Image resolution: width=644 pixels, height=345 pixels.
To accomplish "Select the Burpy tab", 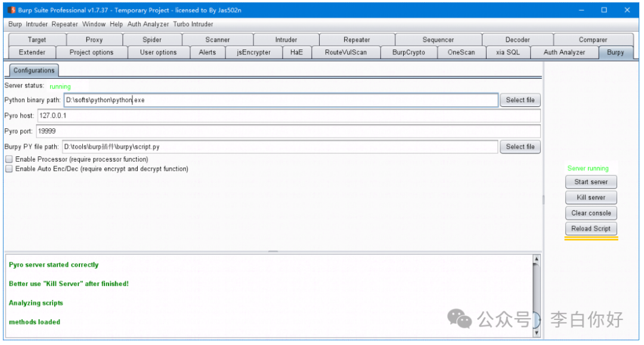I will coord(615,52).
